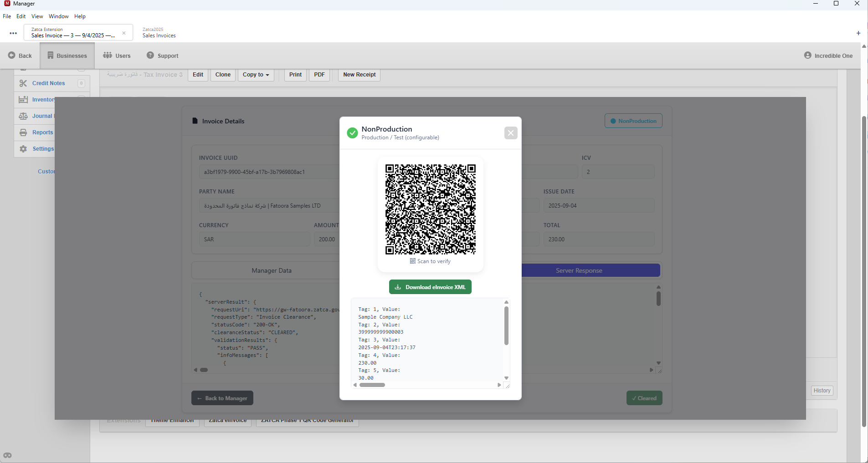Click the Manager app logo icon
The image size is (868, 463).
point(7,4)
